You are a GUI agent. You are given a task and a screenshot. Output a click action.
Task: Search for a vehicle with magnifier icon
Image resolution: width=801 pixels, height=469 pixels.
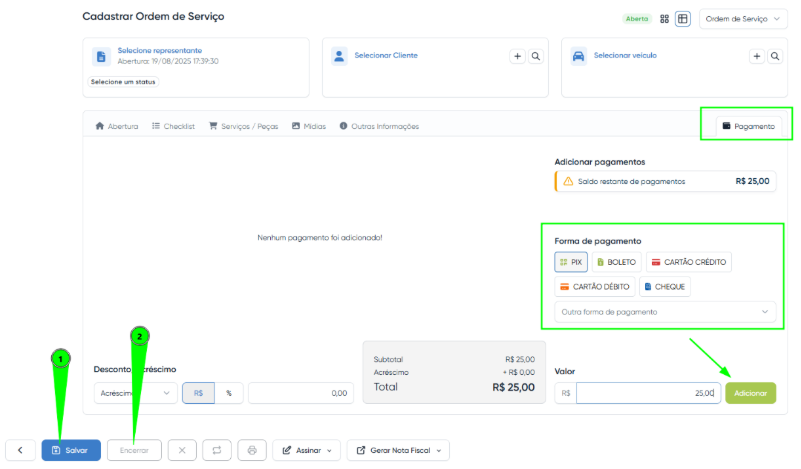coord(776,57)
